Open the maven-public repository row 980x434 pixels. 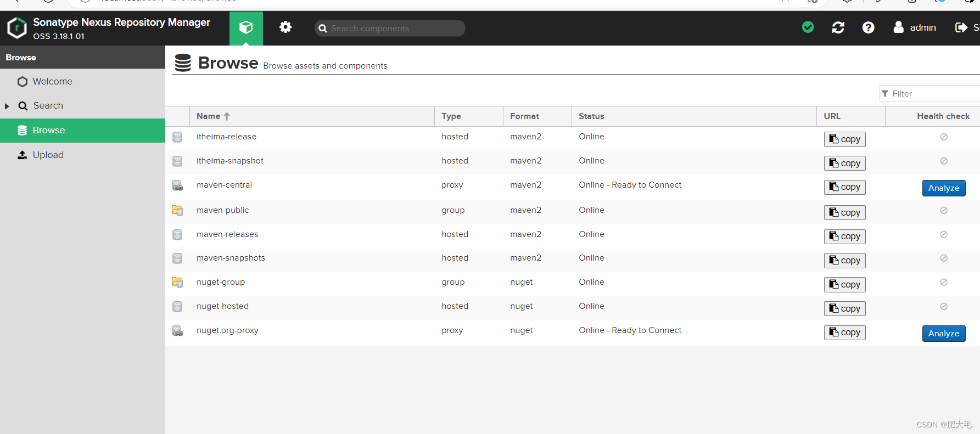point(573,212)
